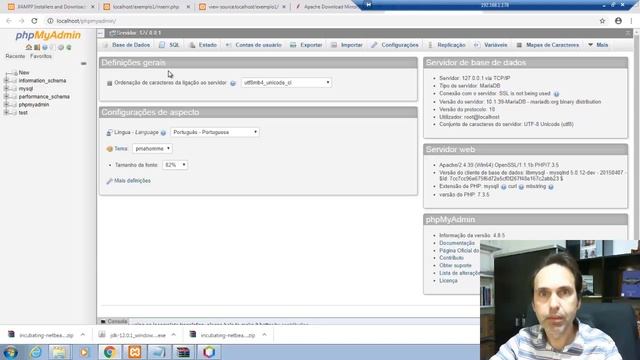Open the NetBeans hexagon icon on taskbar
Viewport: 640px width, 360px height.
pos(209,352)
